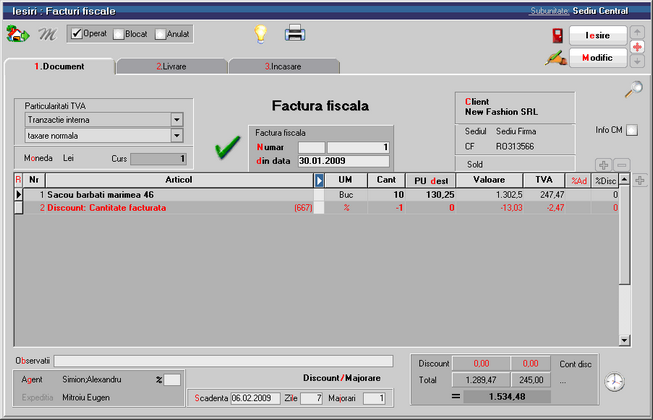Viewport: 653px width, 420px height.
Task: Click the Simion;Alexandru agent name
Action: pos(92,380)
